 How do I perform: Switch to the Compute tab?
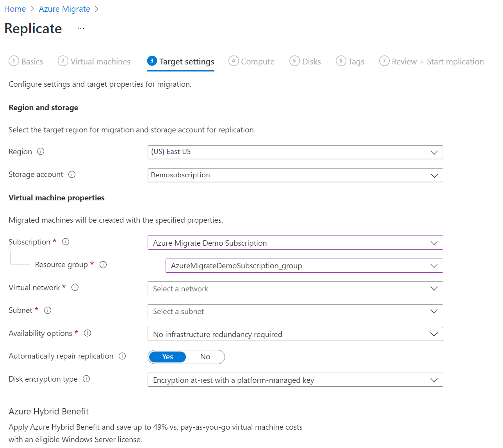[252, 62]
